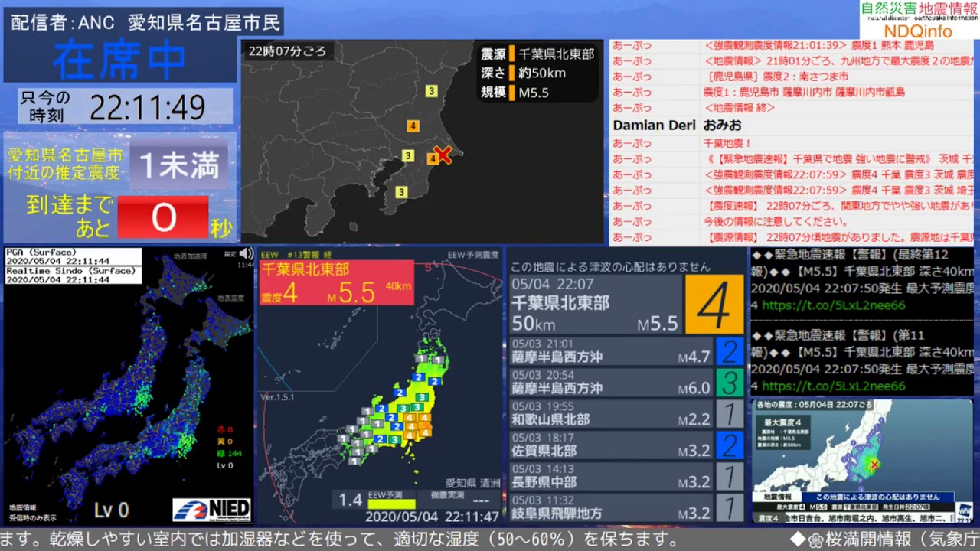Click the NDQinfo logo in top corner
Screen dimensions: 980x551
pos(919,21)
